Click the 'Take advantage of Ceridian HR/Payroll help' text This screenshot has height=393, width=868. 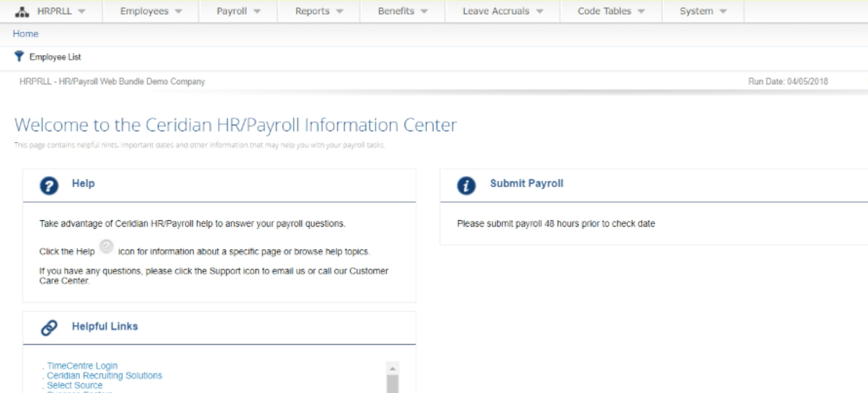pyautogui.click(x=192, y=224)
